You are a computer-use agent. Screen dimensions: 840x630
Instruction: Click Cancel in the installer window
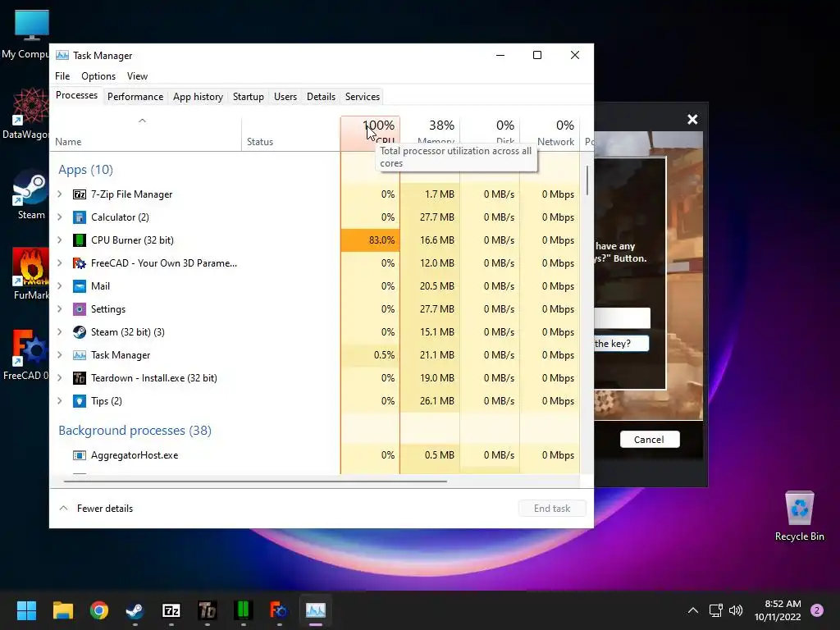pyautogui.click(x=650, y=440)
